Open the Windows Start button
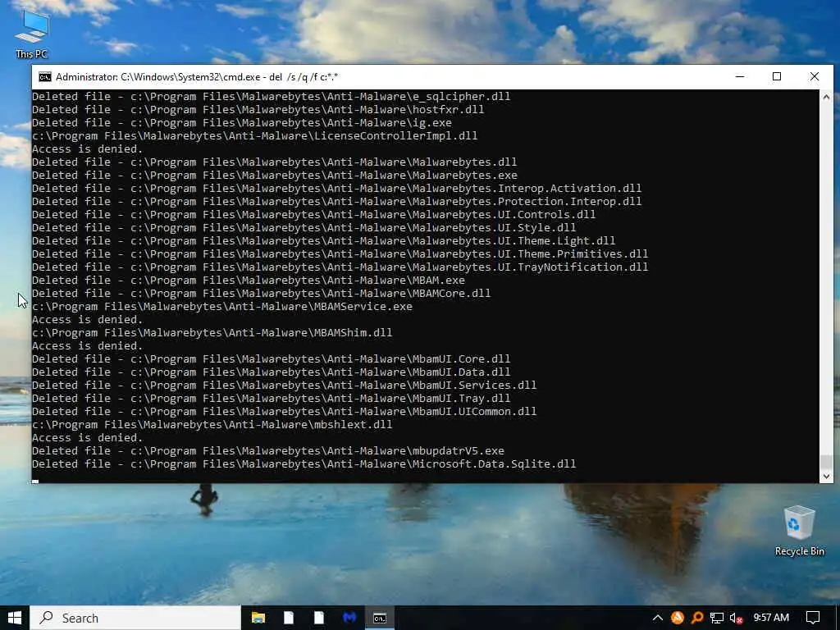The width and height of the screenshot is (840, 630). (15, 618)
